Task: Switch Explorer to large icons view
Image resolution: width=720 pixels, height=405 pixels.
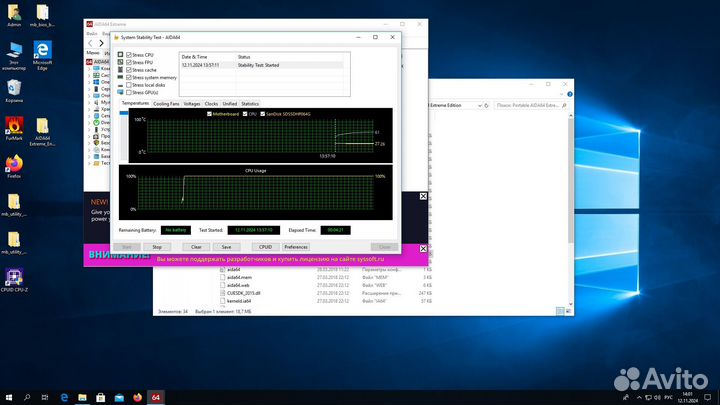Action: 568,311
